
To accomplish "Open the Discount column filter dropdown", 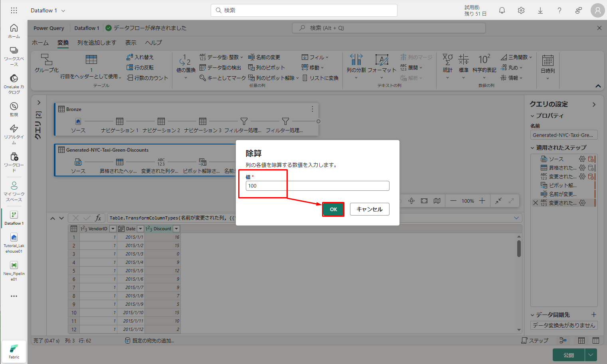I will [176, 229].
